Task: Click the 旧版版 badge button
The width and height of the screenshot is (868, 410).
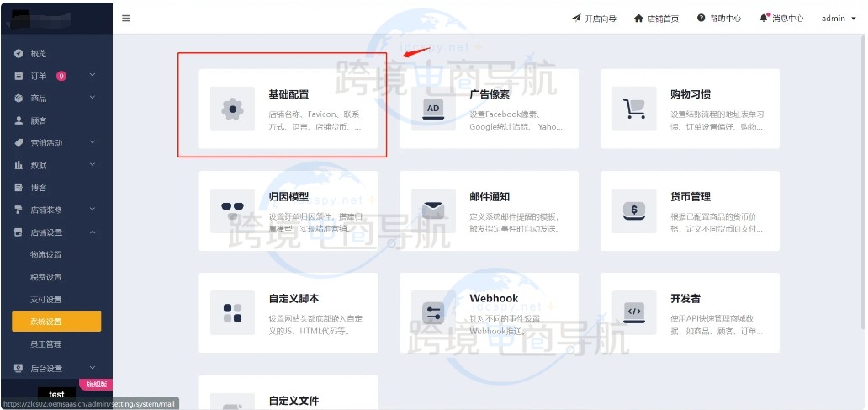Action: coord(97,384)
